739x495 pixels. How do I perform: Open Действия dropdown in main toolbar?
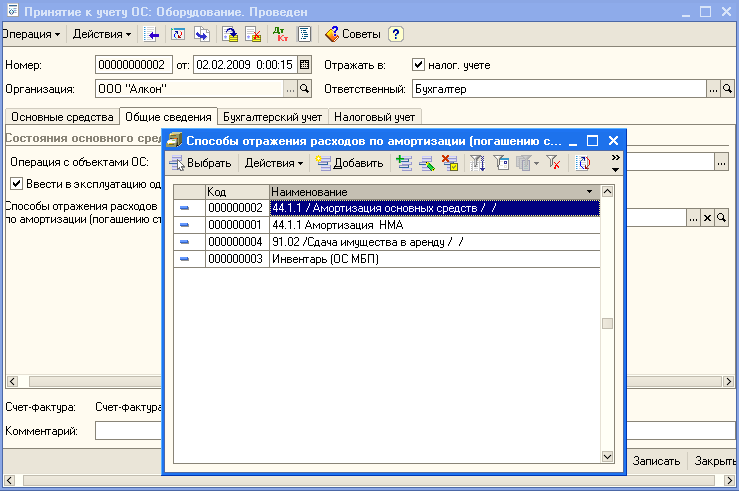tap(103, 34)
